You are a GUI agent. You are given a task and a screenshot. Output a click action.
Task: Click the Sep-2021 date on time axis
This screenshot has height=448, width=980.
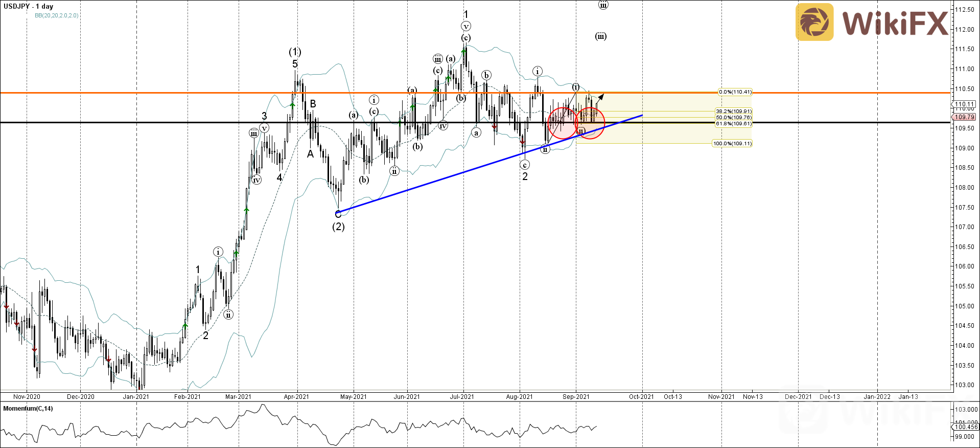(x=576, y=396)
